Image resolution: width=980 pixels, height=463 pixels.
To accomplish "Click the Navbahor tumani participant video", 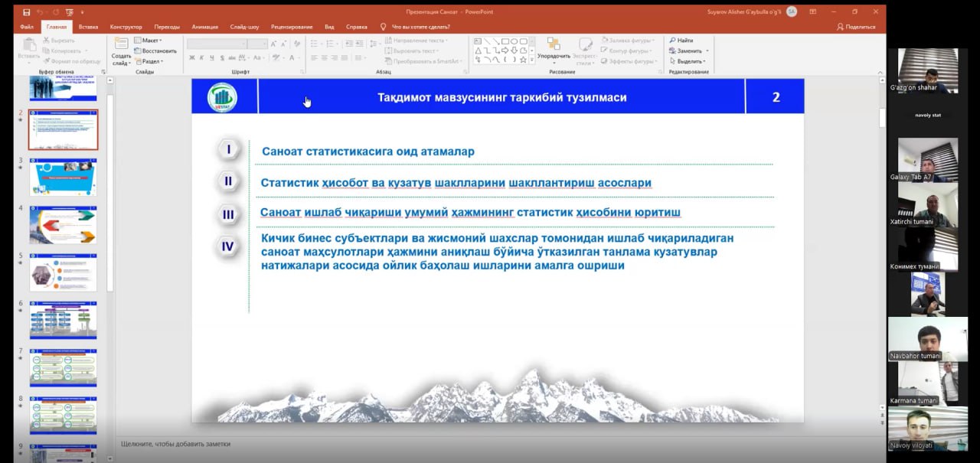I will (x=928, y=340).
